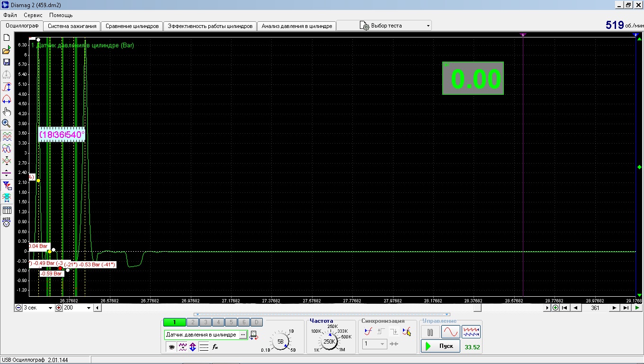
Task: Open the 200 value dropdown
Action: [x=77, y=308]
